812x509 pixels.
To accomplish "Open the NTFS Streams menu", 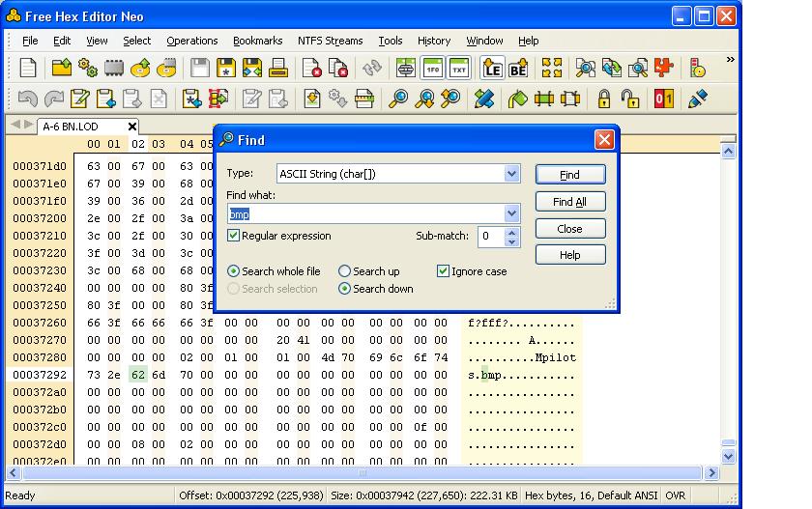I will click(x=330, y=41).
